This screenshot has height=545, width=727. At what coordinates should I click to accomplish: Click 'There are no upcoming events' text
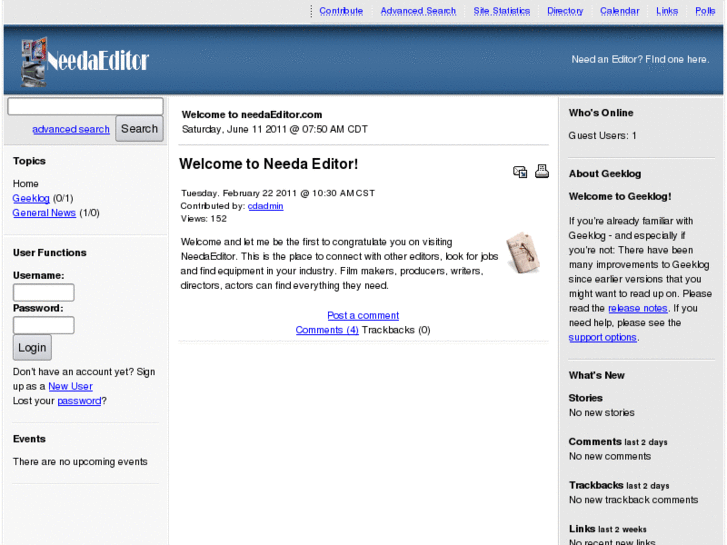click(80, 462)
